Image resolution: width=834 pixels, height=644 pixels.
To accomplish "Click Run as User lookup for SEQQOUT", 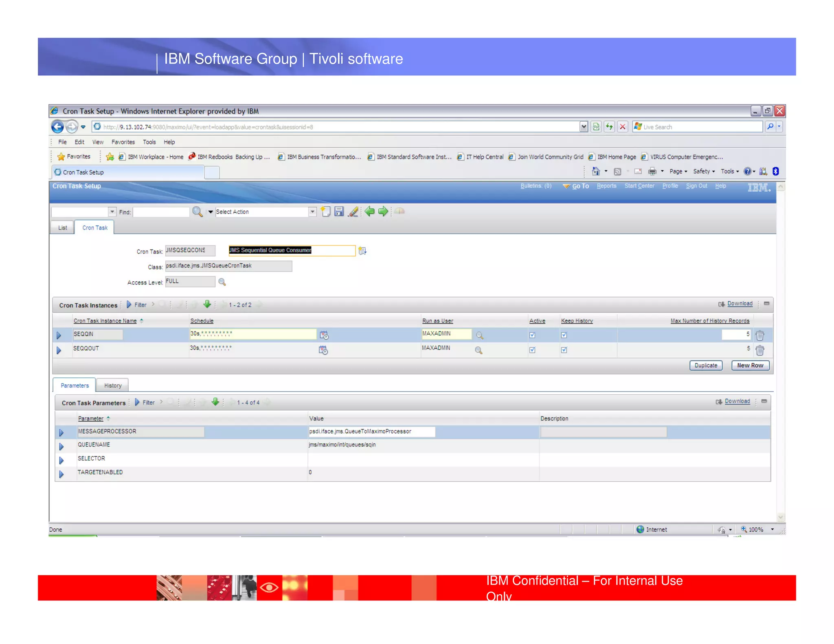I will [x=478, y=350].
